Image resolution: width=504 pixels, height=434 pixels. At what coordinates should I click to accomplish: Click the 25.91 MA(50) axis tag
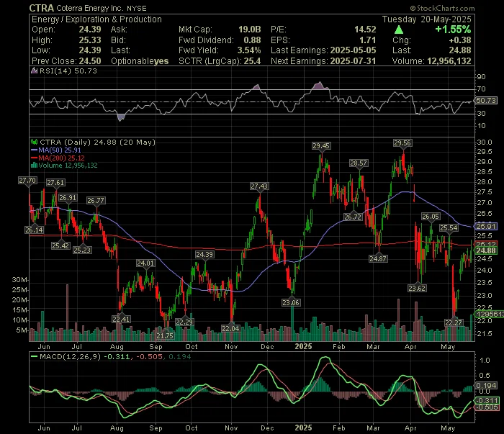tap(486, 227)
